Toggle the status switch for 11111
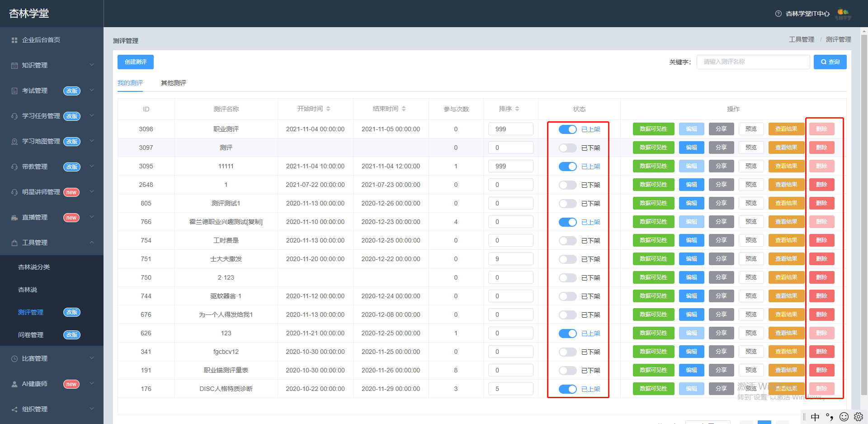 point(568,167)
